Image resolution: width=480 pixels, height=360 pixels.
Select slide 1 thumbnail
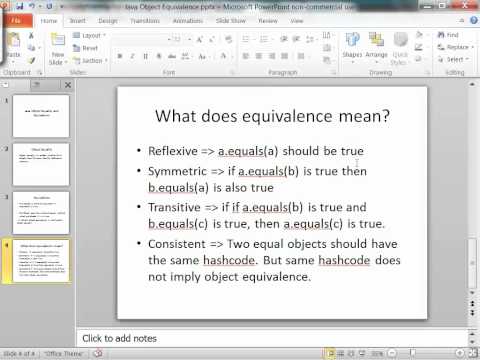pyautogui.click(x=41, y=116)
